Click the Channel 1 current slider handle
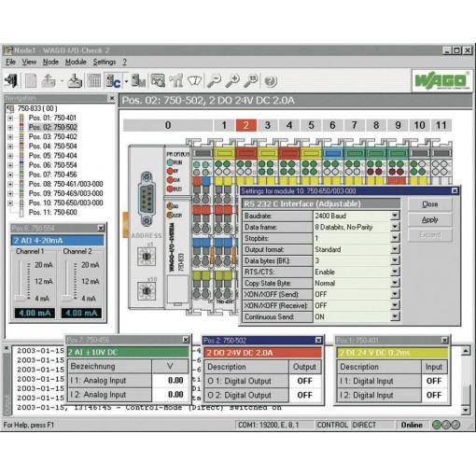 [21, 299]
